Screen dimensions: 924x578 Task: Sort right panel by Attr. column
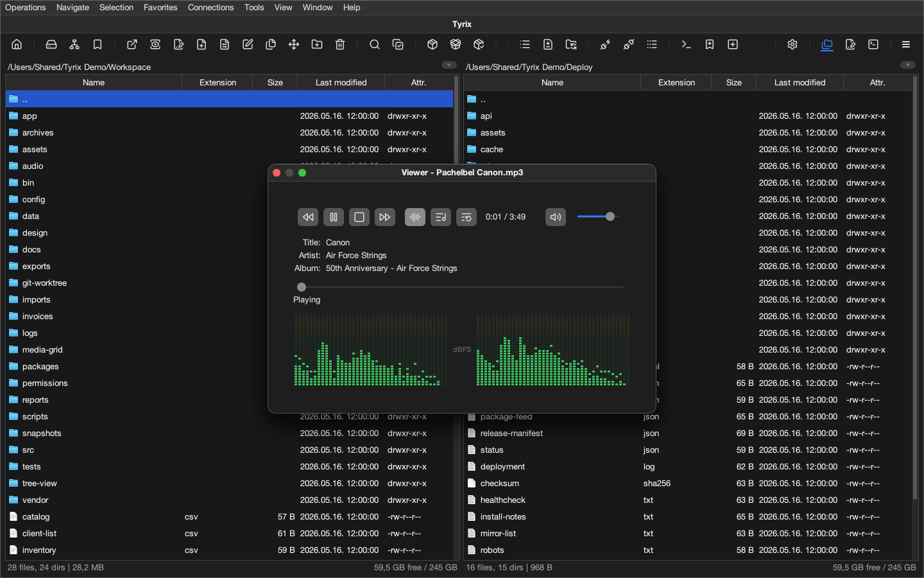(x=877, y=82)
